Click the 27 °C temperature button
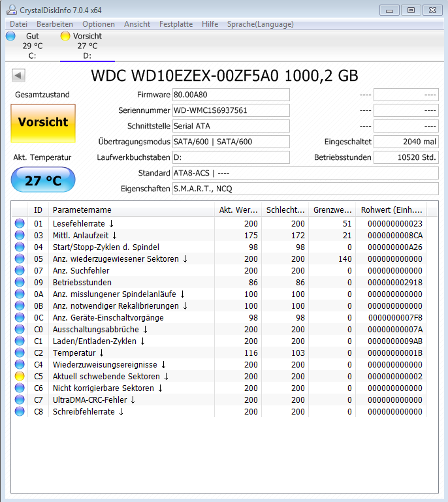The width and height of the screenshot is (448, 502). pyautogui.click(x=43, y=180)
